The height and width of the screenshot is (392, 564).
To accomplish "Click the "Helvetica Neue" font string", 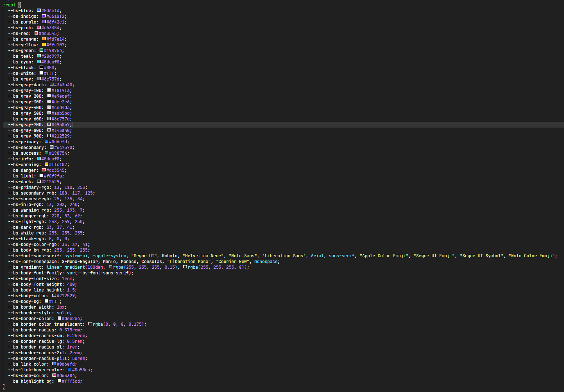I will 203,256.
